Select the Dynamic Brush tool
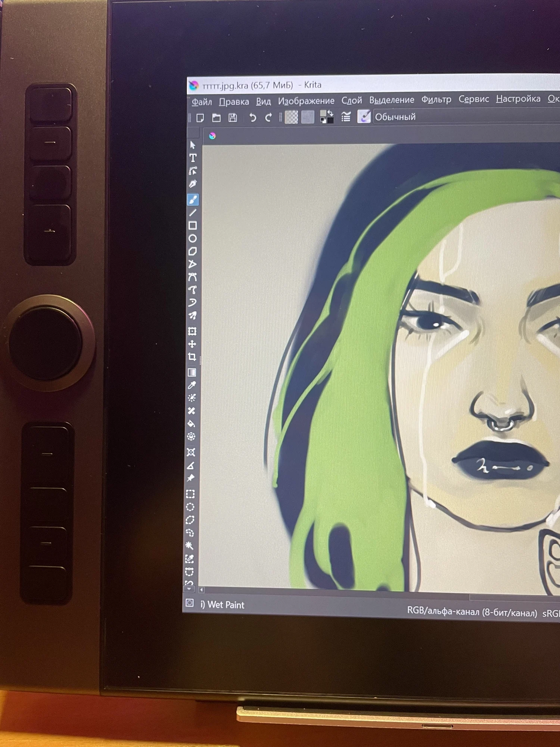Screen dimensions: 560x747 point(193,303)
